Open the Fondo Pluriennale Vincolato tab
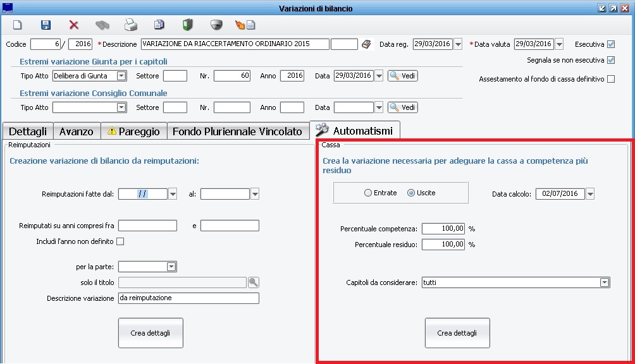This screenshot has height=364, width=635. pyautogui.click(x=238, y=131)
